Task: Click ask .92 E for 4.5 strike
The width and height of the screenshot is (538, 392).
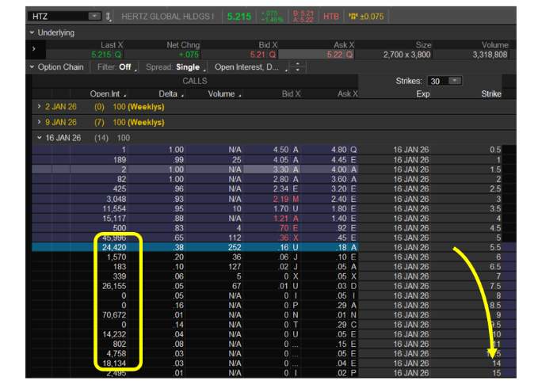Action: click(x=346, y=228)
